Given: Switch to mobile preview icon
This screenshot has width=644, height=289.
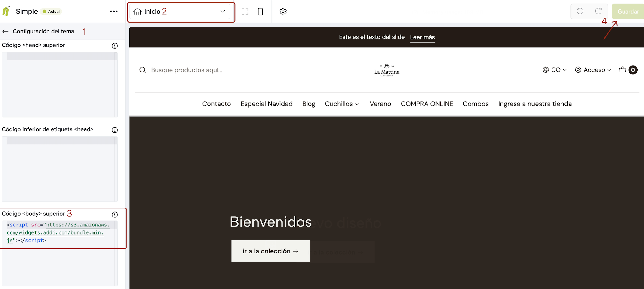Looking at the screenshot, I should click(260, 12).
